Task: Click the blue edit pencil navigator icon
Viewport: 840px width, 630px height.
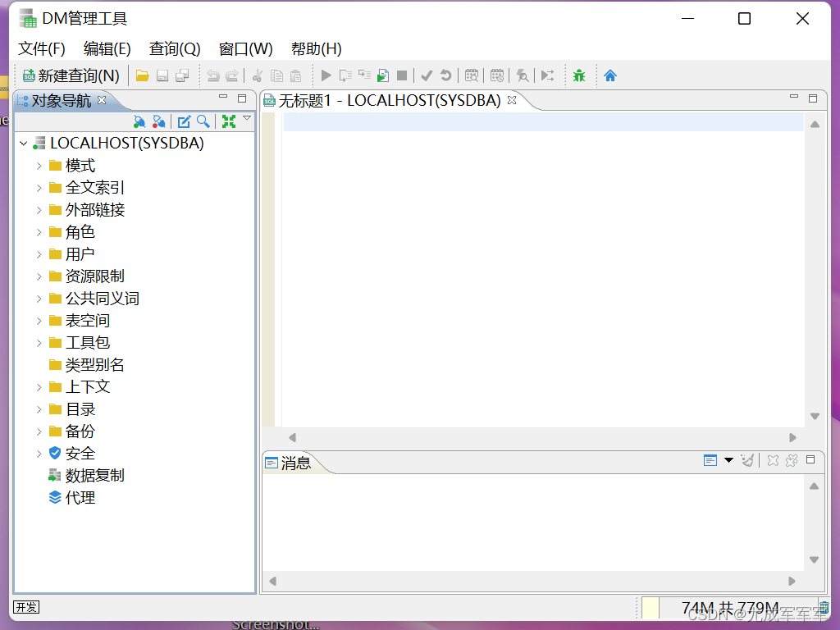Action: [x=184, y=121]
